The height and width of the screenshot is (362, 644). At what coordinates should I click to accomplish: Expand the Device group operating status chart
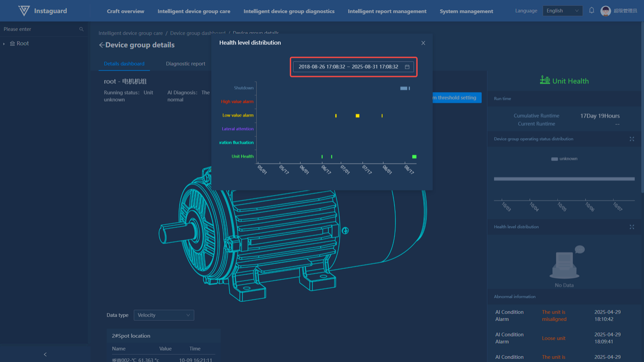click(632, 139)
